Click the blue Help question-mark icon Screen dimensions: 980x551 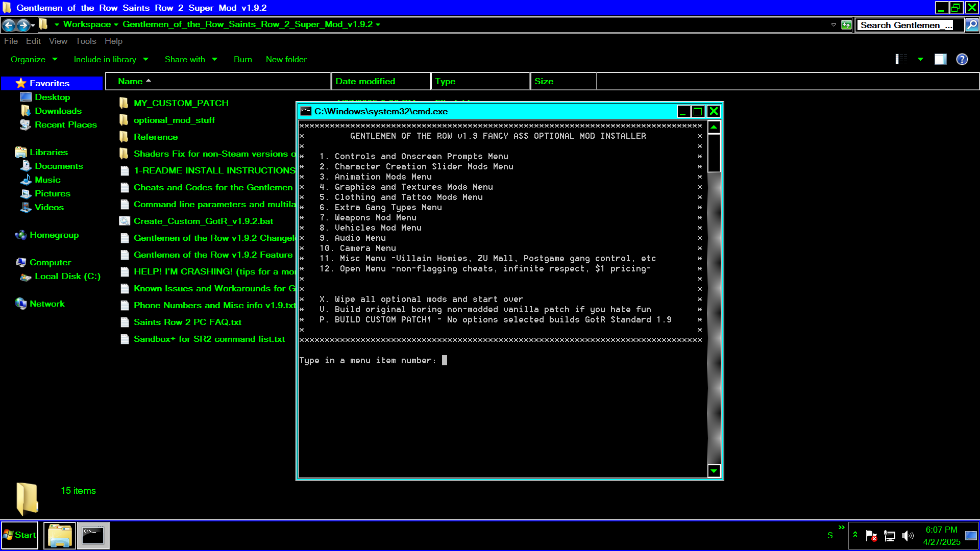point(962,59)
